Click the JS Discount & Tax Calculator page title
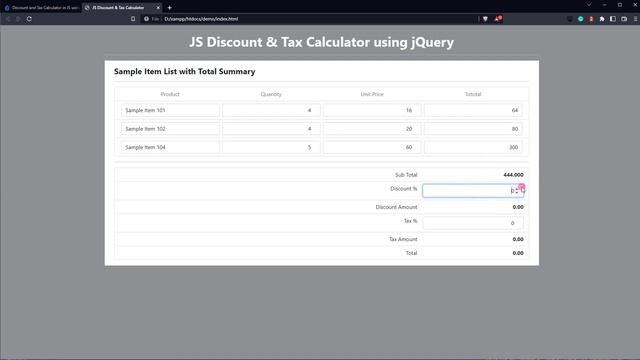The height and width of the screenshot is (360, 640). coord(321,42)
